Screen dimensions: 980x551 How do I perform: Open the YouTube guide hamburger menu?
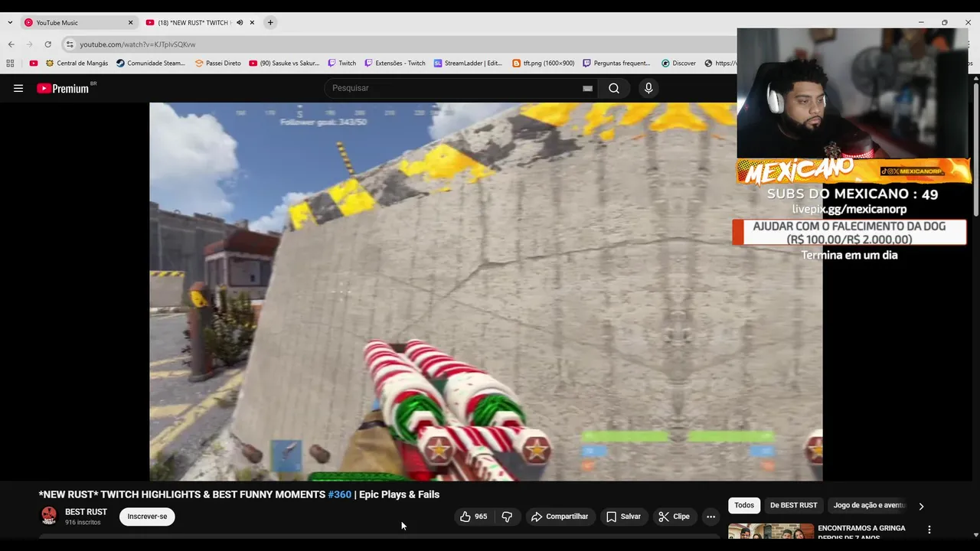point(18,88)
